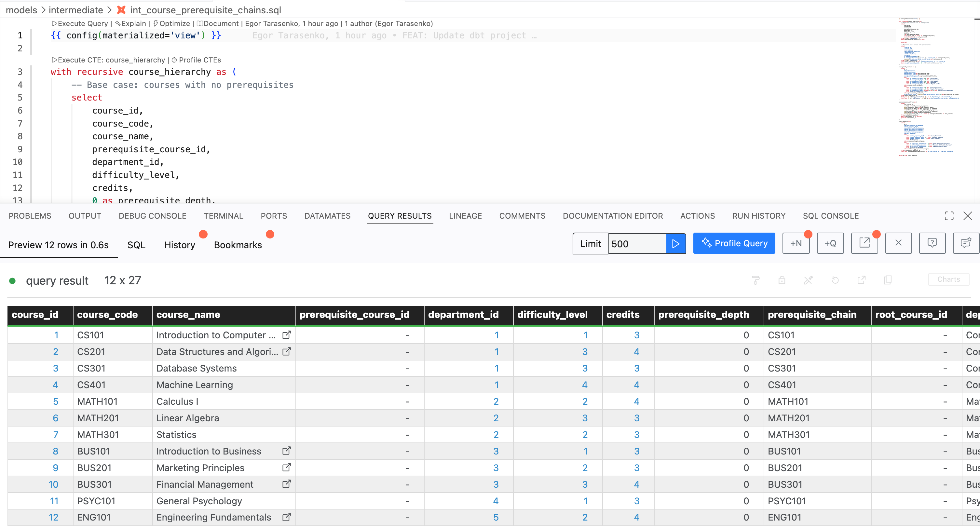The image size is (980, 529).
Task: Click the lock icon above the results table
Action: click(x=782, y=280)
